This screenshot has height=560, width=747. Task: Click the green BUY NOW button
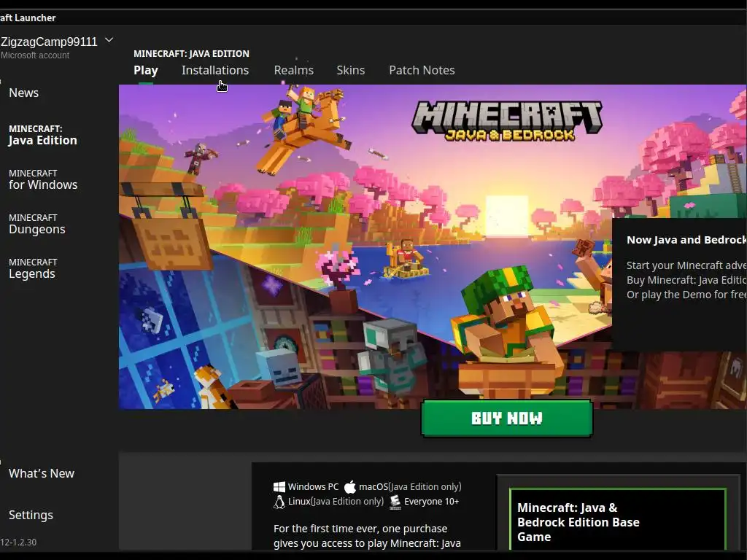click(x=507, y=418)
